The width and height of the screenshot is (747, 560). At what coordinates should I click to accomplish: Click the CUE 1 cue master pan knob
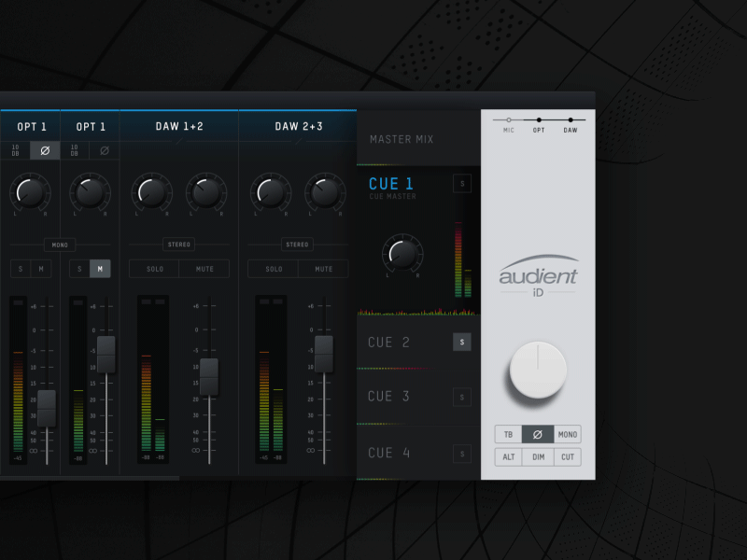coord(402,254)
